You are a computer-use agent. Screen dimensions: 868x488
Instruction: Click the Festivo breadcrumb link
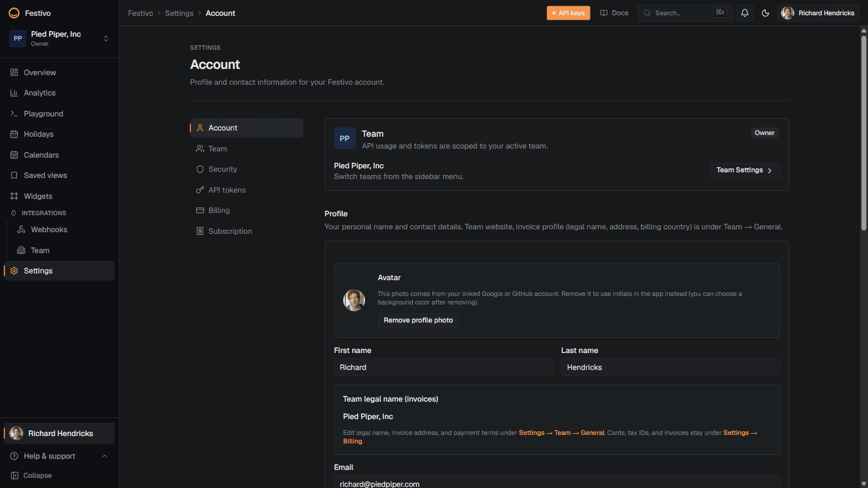(141, 13)
